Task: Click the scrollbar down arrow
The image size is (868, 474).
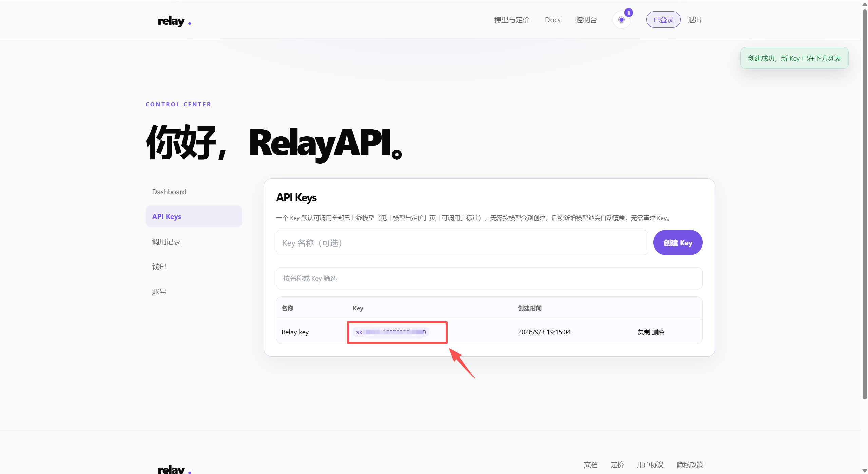Action: click(x=864, y=470)
